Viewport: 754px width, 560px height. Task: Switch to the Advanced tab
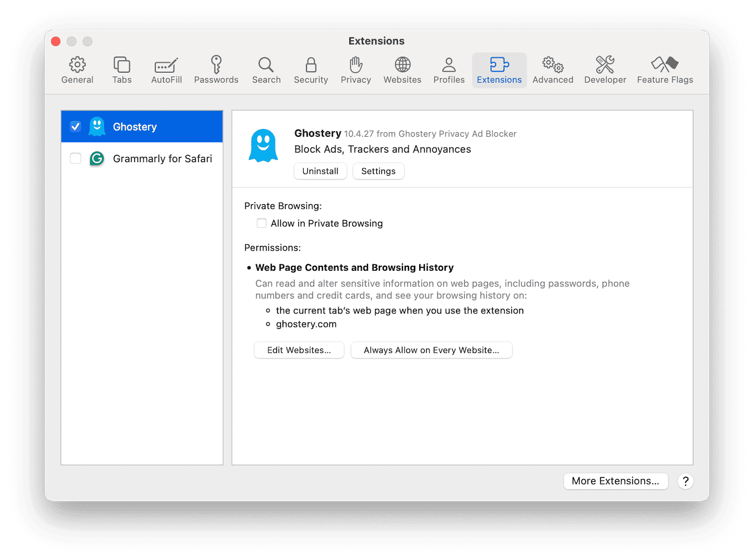point(553,69)
